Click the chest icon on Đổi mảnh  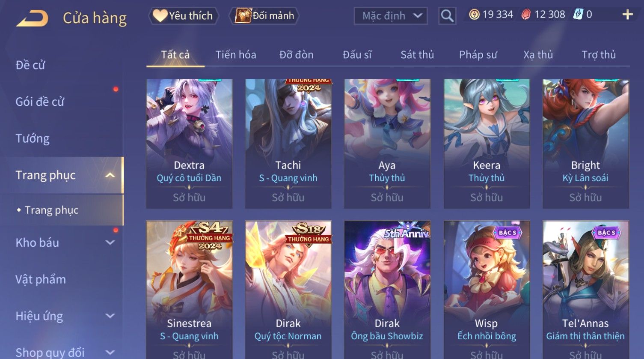pyautogui.click(x=243, y=15)
